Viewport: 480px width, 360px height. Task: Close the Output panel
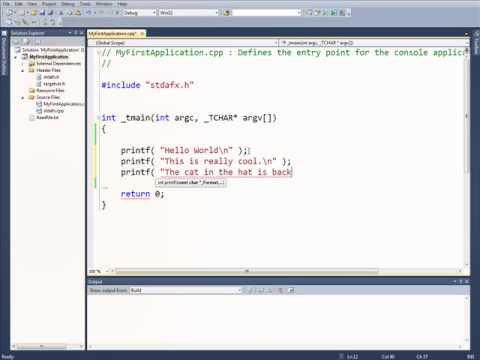coord(467,282)
